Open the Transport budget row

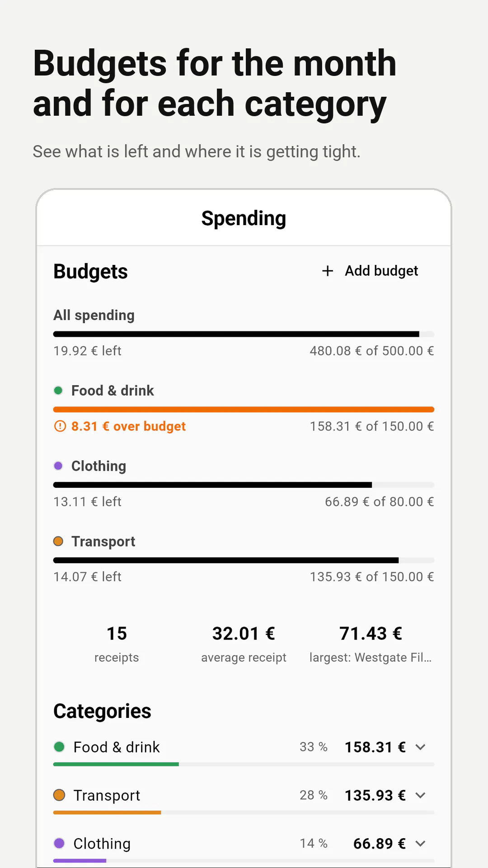pos(244,559)
